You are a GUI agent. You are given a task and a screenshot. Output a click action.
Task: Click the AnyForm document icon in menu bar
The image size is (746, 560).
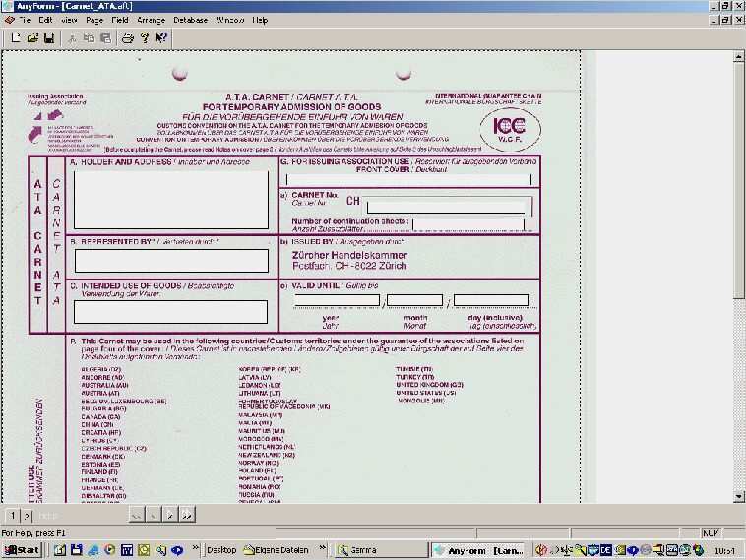point(9,20)
